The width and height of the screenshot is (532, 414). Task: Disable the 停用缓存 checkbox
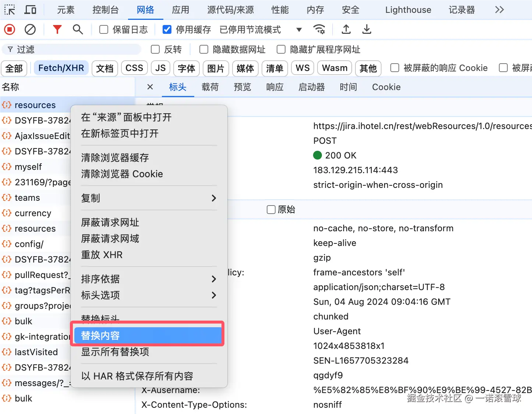(167, 29)
